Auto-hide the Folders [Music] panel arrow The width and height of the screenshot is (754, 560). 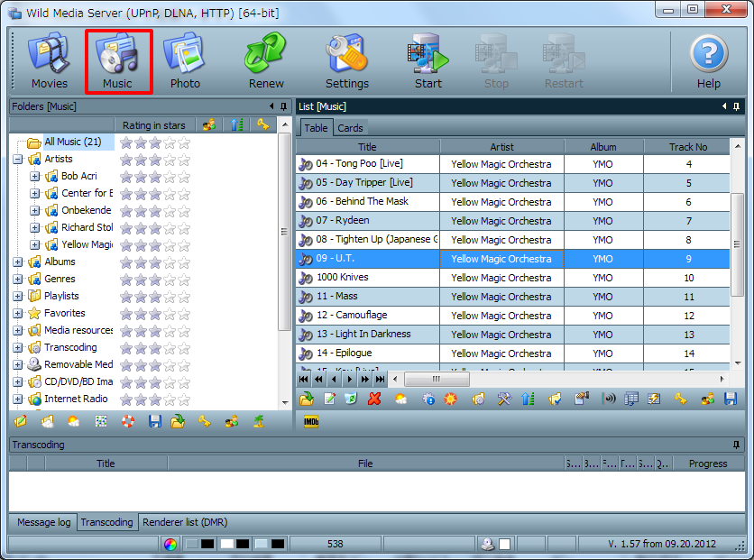click(x=271, y=106)
